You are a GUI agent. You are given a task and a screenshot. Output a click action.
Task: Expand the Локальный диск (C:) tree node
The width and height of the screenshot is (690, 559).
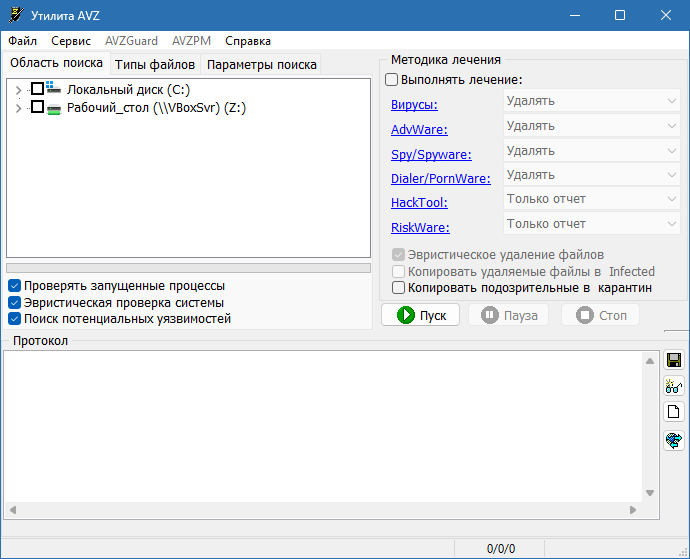tap(18, 90)
